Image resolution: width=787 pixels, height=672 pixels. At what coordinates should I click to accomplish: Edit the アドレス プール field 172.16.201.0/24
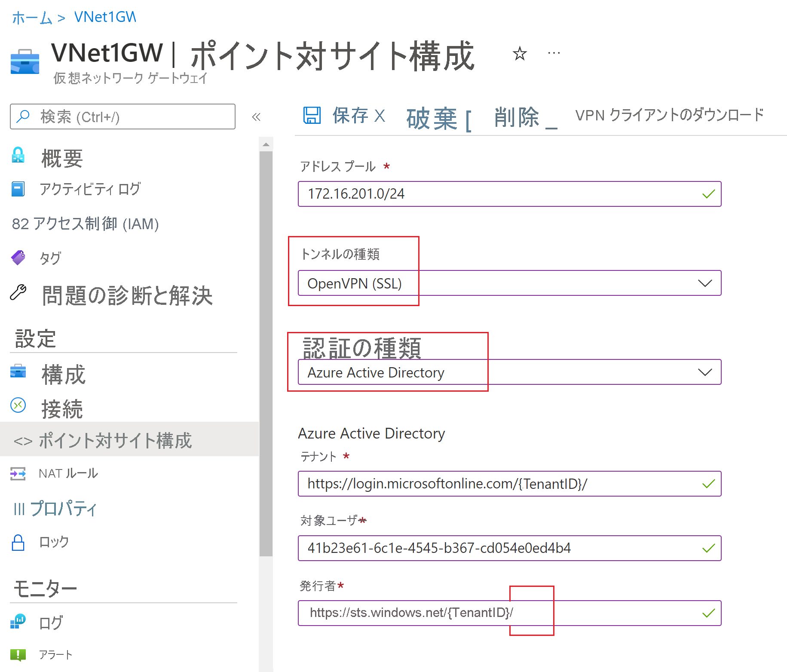[509, 194]
